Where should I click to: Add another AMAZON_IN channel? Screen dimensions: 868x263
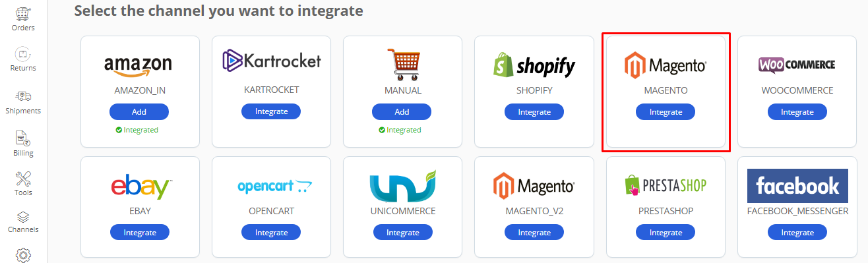[139, 112]
